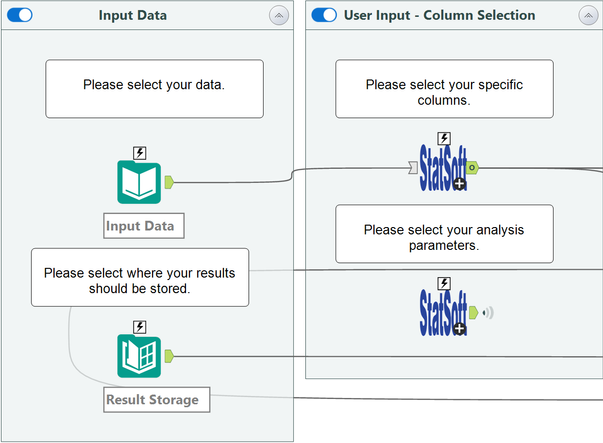Click the "Input Data" annotation label under the tool

(140, 226)
